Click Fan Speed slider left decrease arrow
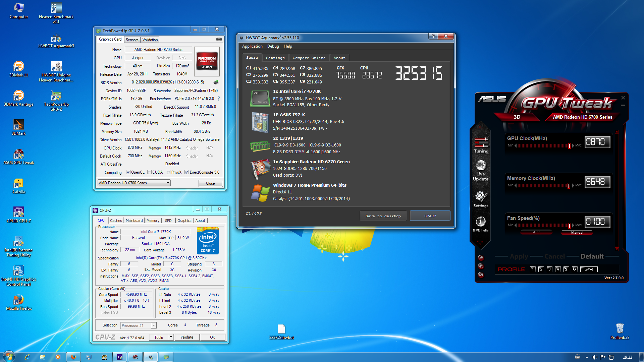 coord(516,225)
